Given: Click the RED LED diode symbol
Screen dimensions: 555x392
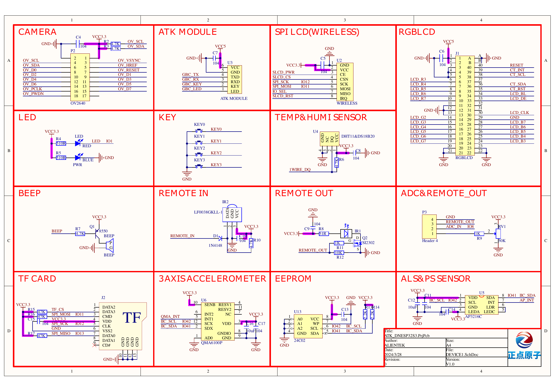Looking at the screenshot, I should [x=79, y=143].
